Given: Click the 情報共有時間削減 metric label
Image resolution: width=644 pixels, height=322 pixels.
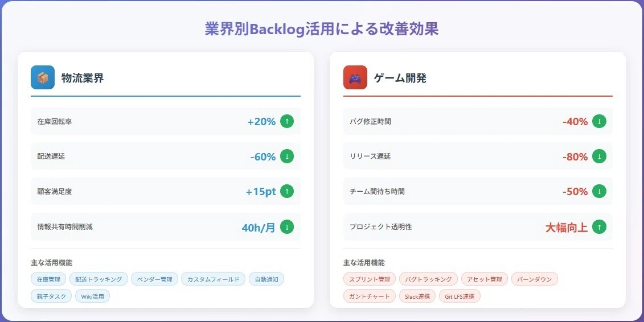Looking at the screenshot, I should [x=65, y=227].
